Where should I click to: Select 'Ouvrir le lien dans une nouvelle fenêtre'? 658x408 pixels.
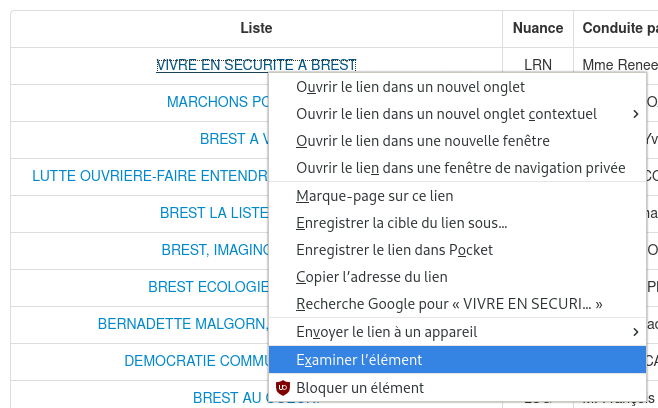coord(457,141)
